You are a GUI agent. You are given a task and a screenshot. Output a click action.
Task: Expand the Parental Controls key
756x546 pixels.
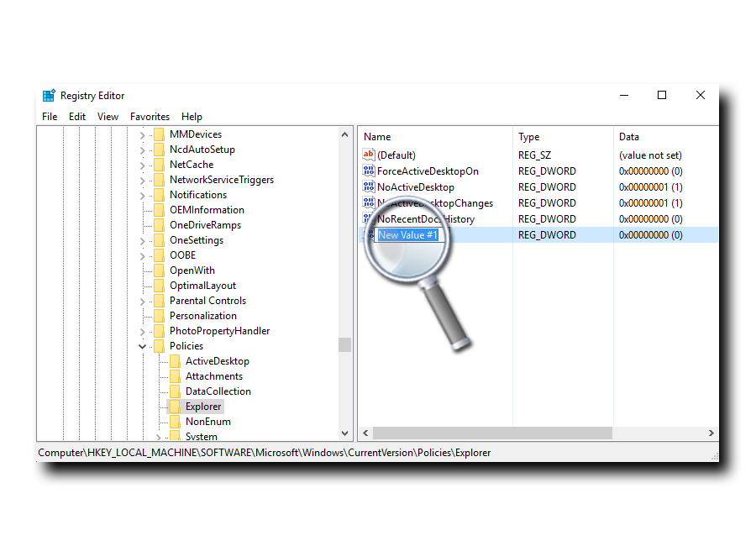point(142,302)
